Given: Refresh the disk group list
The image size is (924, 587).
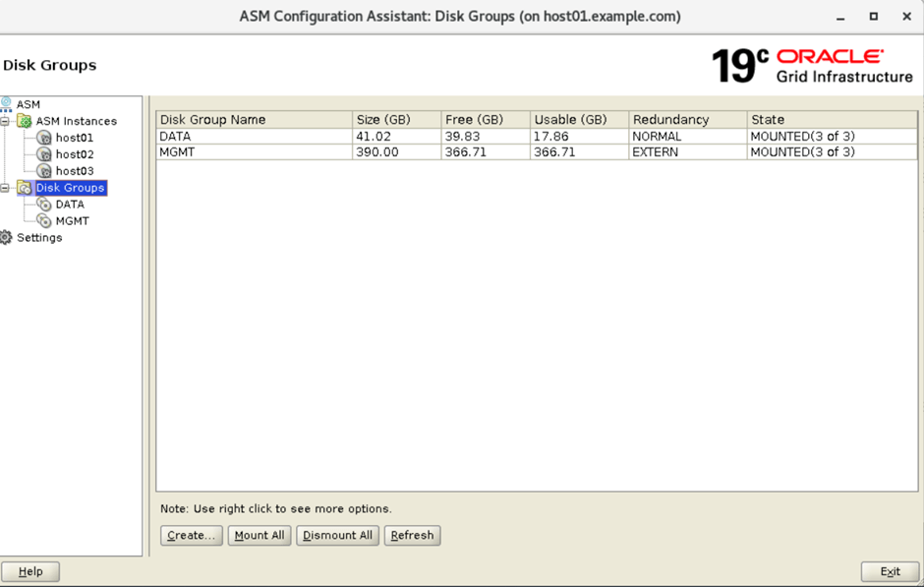Looking at the screenshot, I should coord(412,535).
